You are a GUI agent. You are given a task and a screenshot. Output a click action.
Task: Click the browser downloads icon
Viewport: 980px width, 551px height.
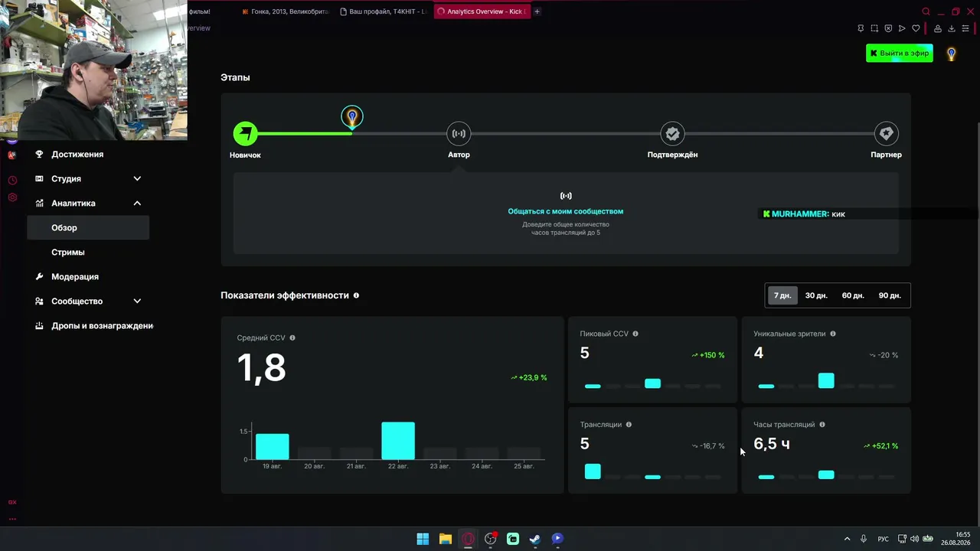(x=952, y=28)
